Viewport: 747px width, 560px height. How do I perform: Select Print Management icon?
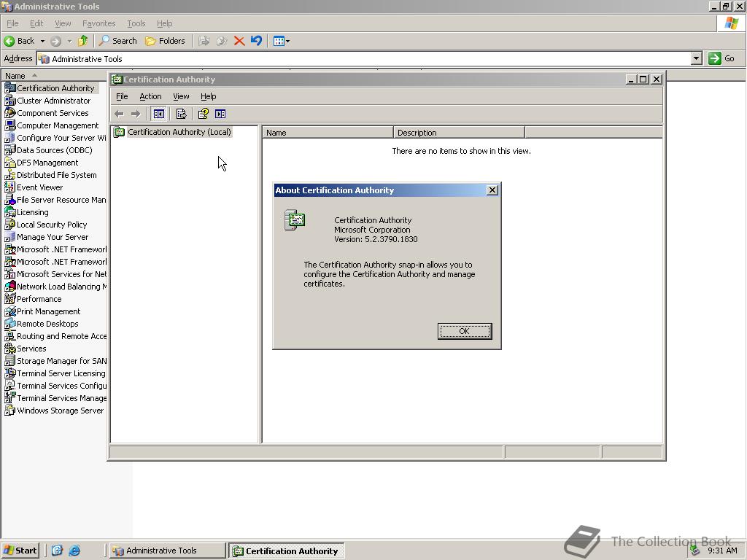pos(10,311)
